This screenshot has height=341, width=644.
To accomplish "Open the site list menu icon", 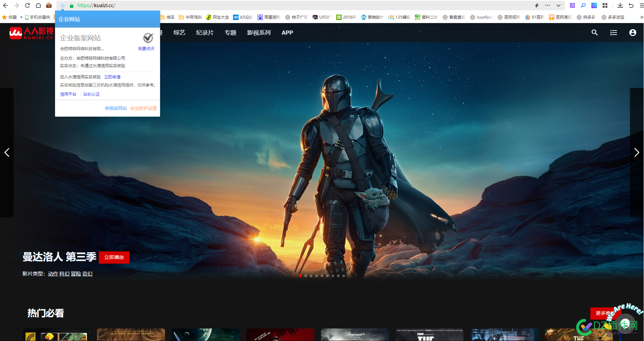I will click(613, 33).
